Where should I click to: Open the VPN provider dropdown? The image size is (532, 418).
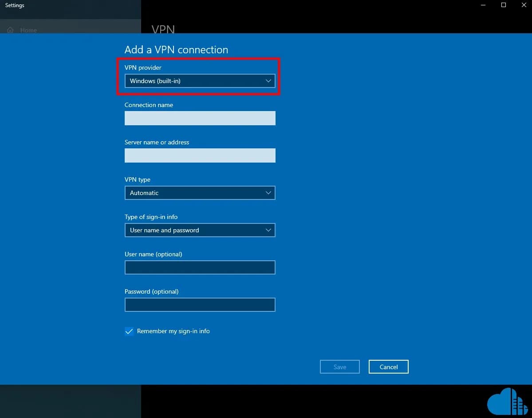click(200, 81)
